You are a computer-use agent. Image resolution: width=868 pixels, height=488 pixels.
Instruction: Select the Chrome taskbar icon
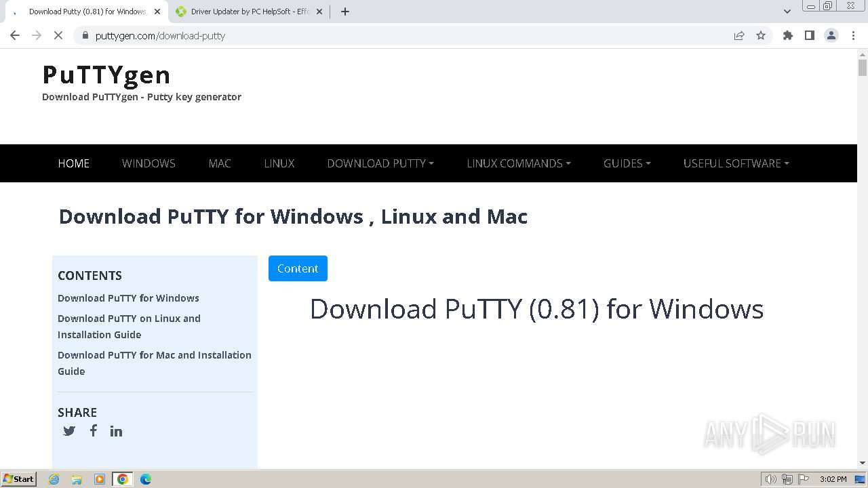(123, 479)
